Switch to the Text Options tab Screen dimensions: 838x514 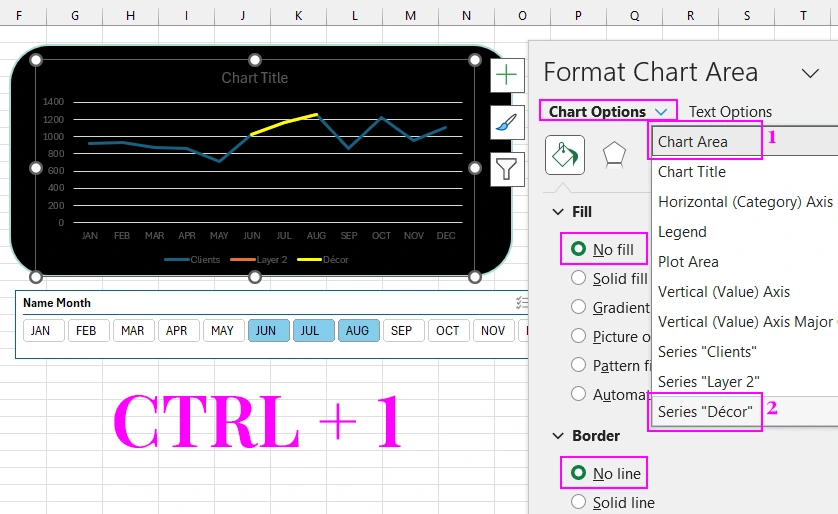730,112
